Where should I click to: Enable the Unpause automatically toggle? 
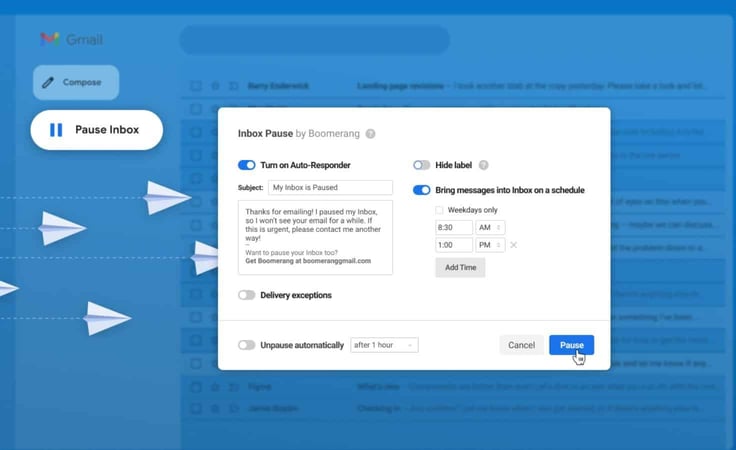[246, 345]
